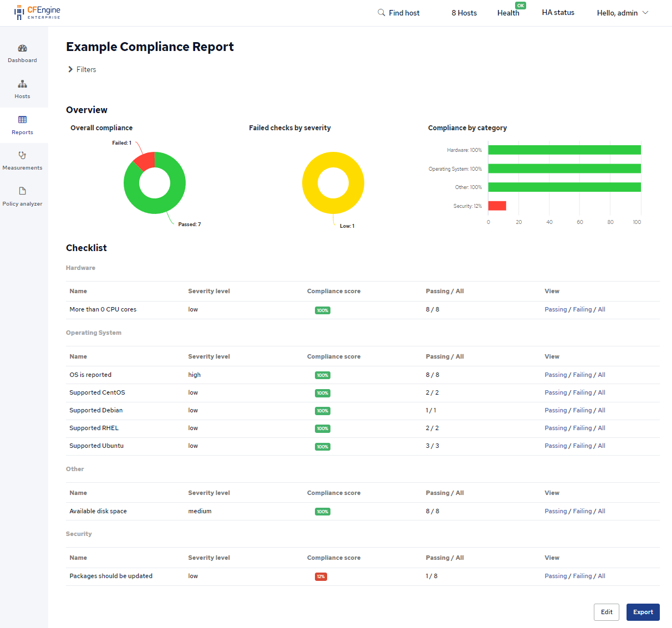Click the red Failed slice in compliance donut
Screen dimensions: 672x628
[145, 161]
